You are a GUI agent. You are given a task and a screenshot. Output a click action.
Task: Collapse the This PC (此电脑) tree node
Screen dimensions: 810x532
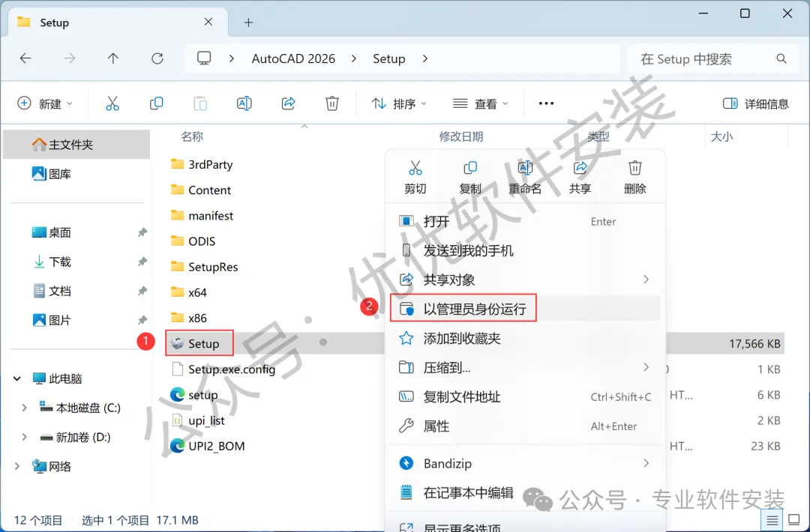coord(17,378)
